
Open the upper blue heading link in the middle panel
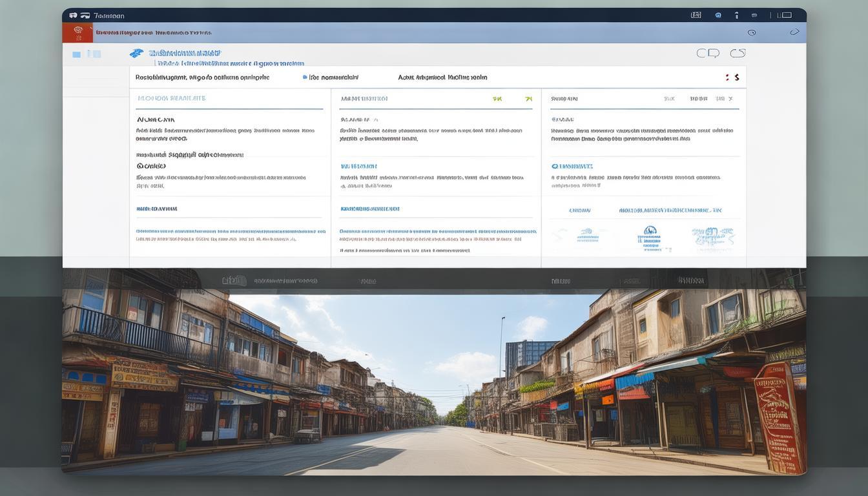click(x=358, y=166)
